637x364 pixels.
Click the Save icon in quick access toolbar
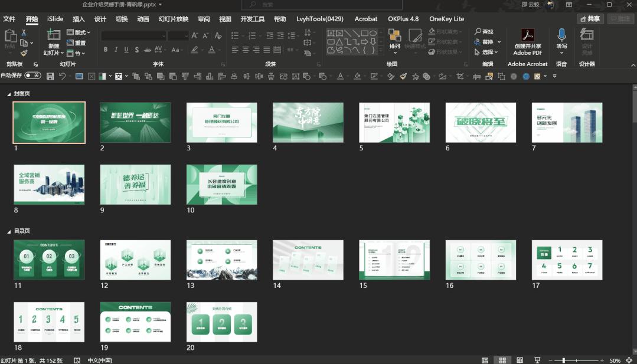click(x=50, y=76)
